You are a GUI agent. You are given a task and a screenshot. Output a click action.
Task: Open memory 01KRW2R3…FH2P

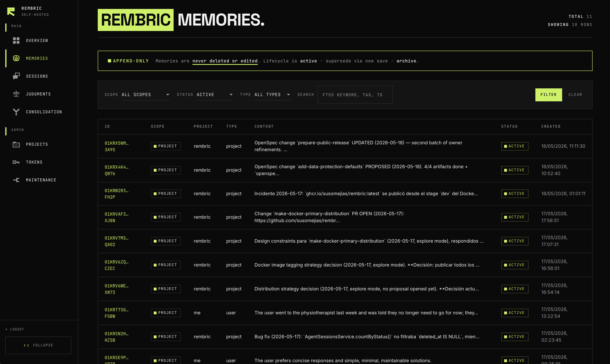click(x=117, y=194)
